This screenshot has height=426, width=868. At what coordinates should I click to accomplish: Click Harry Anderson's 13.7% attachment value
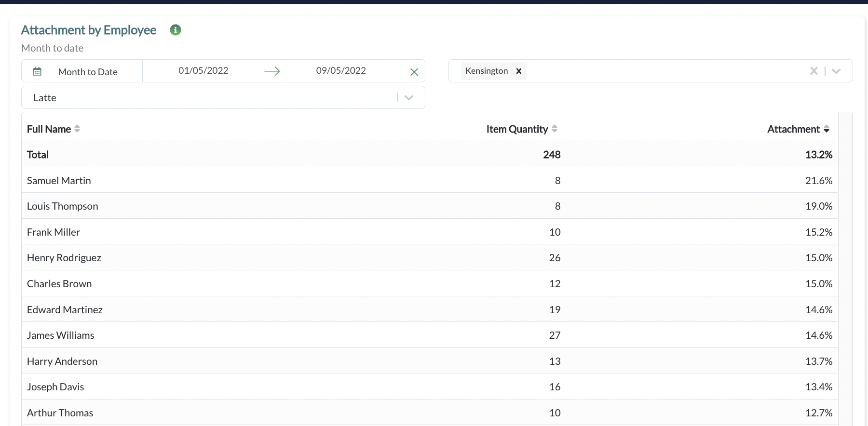pos(819,361)
